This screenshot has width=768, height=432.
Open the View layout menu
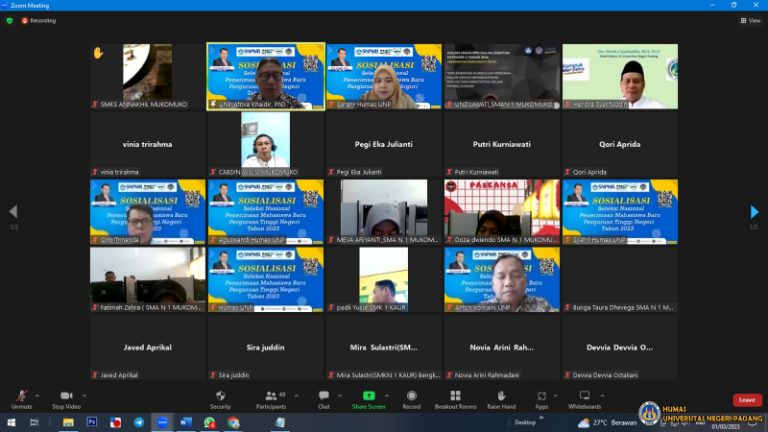750,21
